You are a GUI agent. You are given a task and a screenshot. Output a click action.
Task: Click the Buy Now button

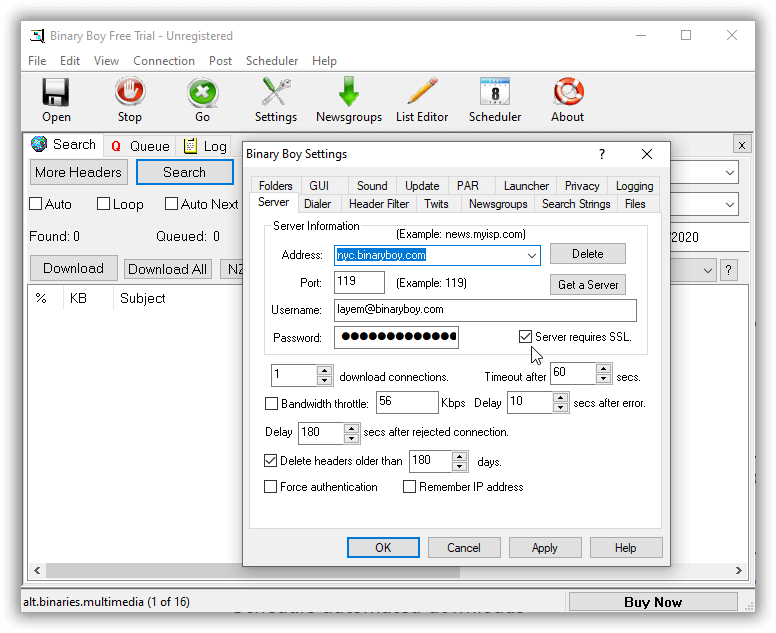pos(653,602)
